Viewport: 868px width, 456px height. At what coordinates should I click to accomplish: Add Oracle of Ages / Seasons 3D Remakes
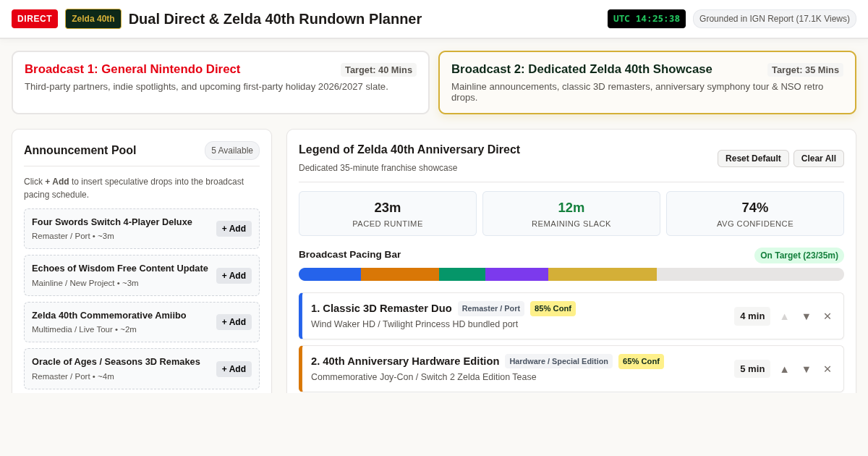(234, 369)
